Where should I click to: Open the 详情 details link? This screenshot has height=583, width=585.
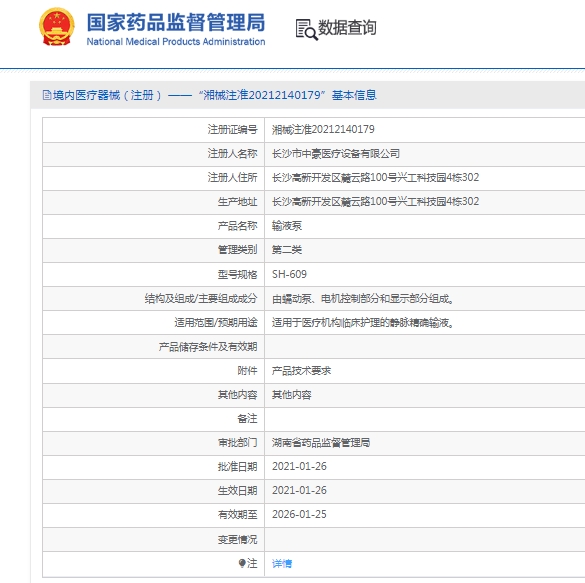282,563
